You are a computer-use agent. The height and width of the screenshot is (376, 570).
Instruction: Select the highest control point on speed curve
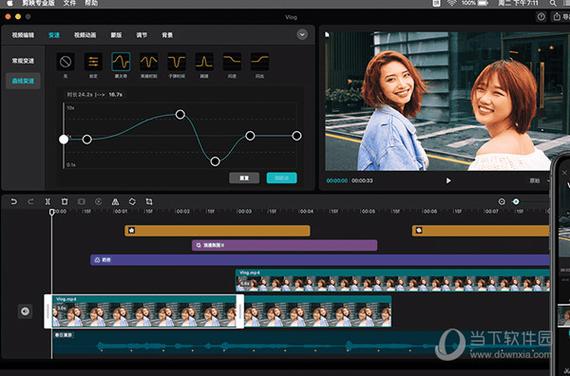(x=180, y=115)
